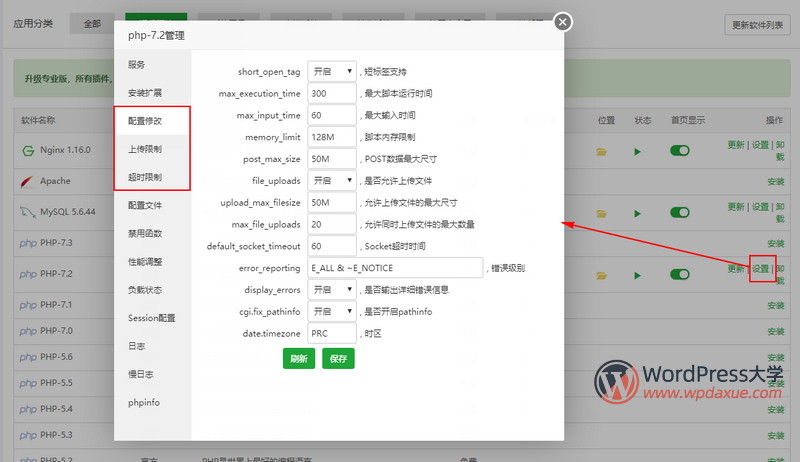The image size is (800, 462).
Task: Select the 慢日志 tab
Action: (x=152, y=374)
